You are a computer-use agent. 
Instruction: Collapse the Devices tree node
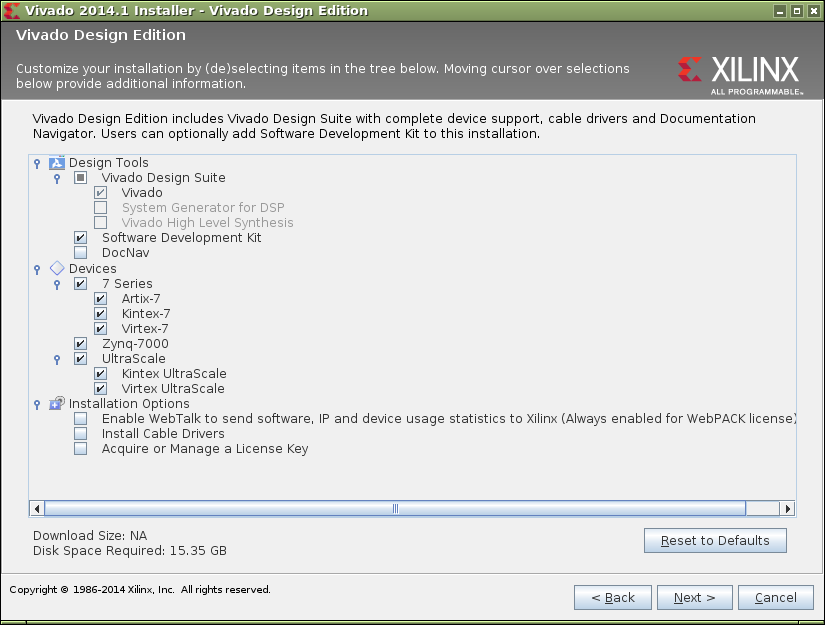[x=37, y=270]
